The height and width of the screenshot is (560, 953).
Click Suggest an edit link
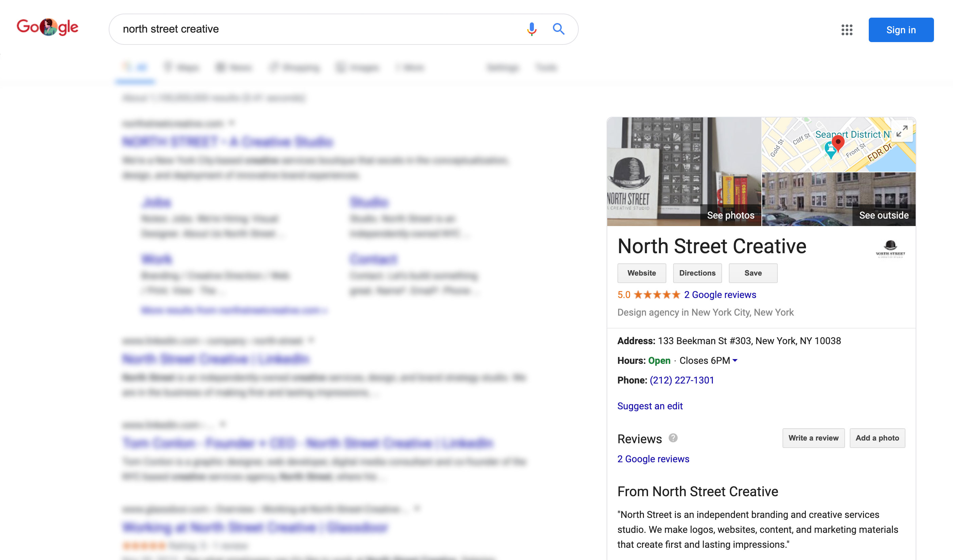[x=650, y=406]
